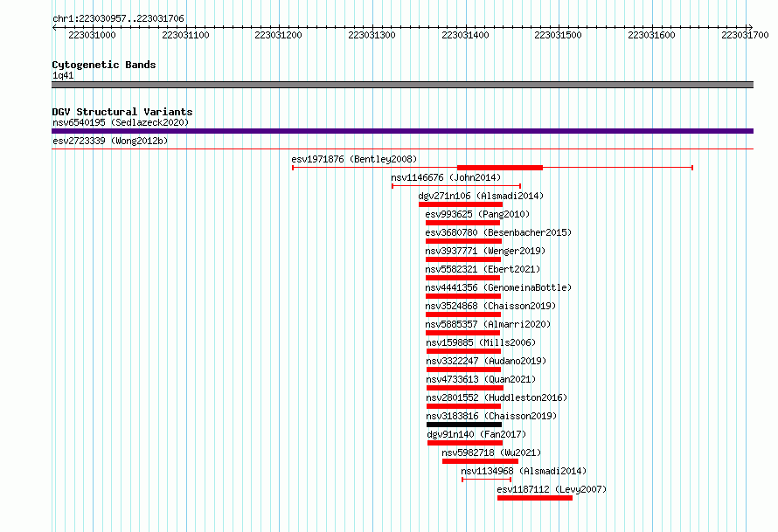This screenshot has height=532, width=778.
Task: Click nsv3322247 (Audano2019) label
Action: (486, 361)
